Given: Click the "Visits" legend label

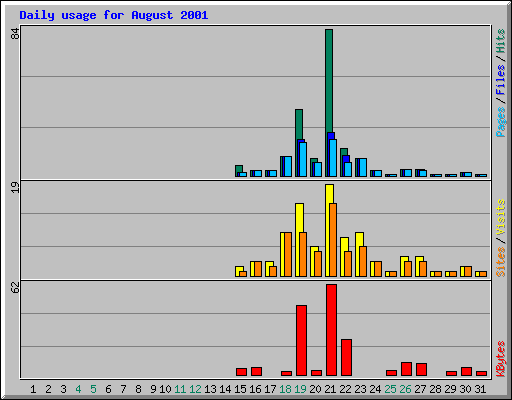Looking at the screenshot, I should (x=500, y=217).
